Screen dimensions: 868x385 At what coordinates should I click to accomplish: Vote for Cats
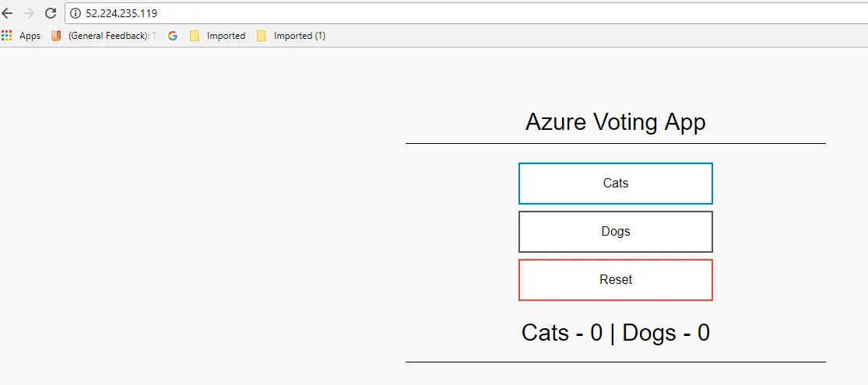coord(615,184)
